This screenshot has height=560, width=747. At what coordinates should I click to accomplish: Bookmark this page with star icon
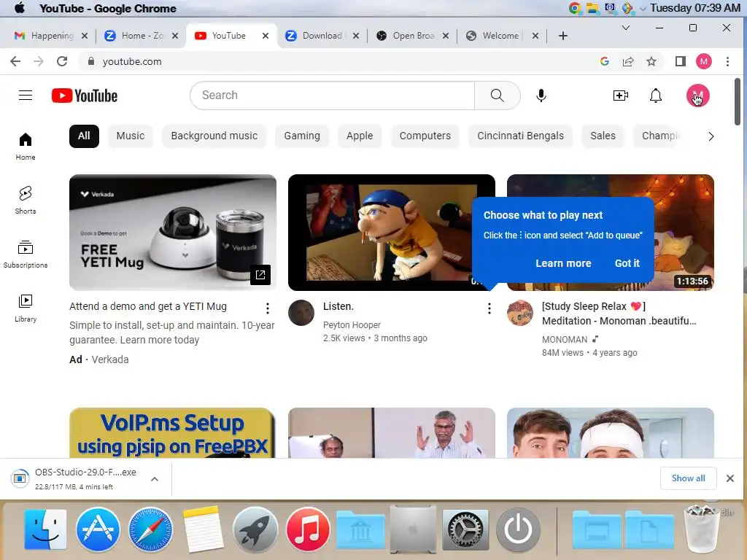click(x=651, y=61)
